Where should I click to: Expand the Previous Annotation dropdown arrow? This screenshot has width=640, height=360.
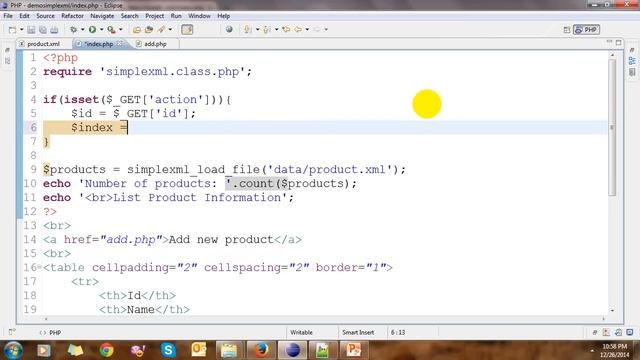(276, 29)
